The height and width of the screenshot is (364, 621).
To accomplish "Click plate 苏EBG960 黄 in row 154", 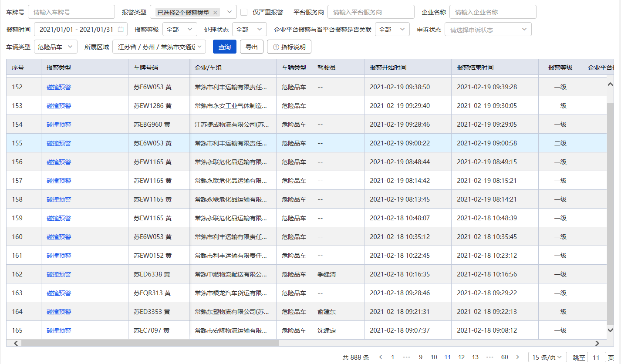I will [x=152, y=125].
